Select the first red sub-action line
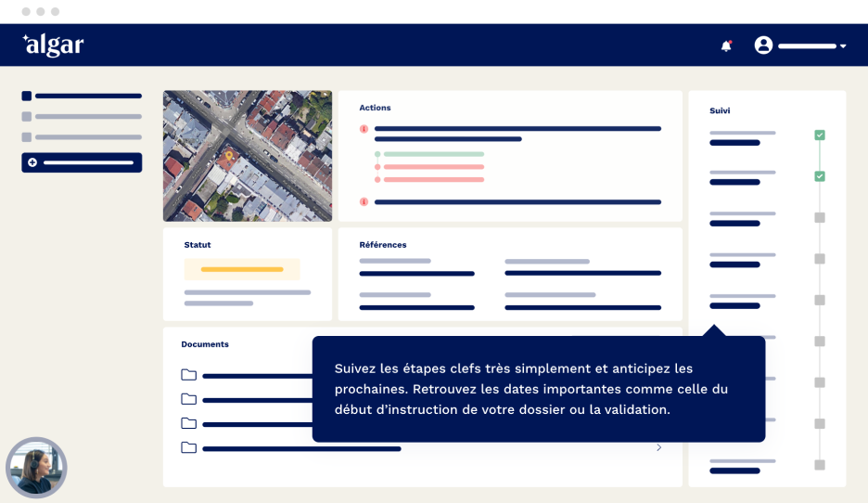Viewport: 868px width, 503px height. click(x=433, y=167)
